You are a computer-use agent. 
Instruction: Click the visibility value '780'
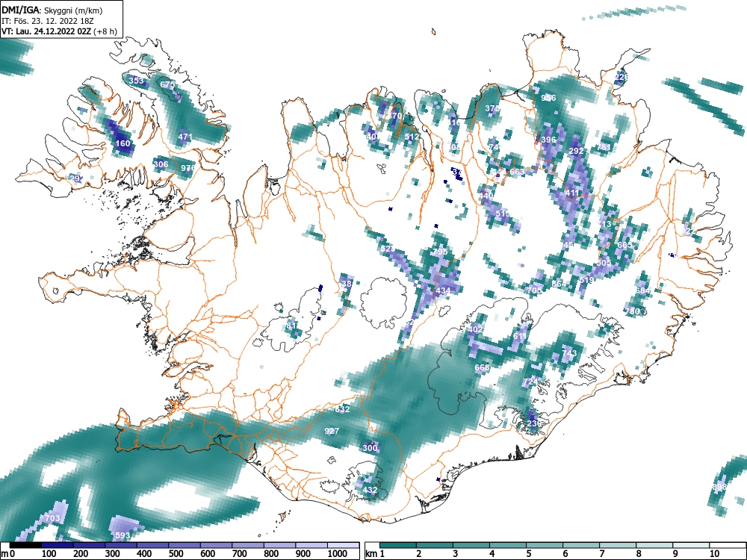(632, 311)
